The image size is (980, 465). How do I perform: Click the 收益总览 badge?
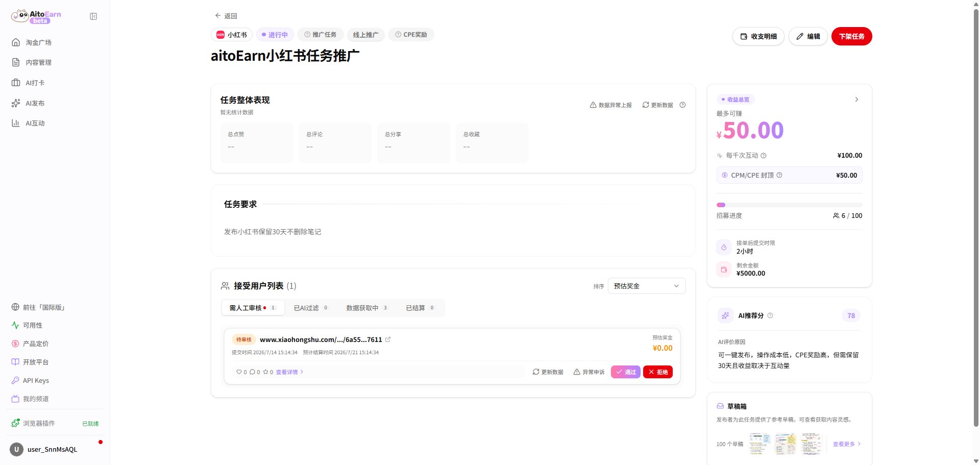pos(736,100)
